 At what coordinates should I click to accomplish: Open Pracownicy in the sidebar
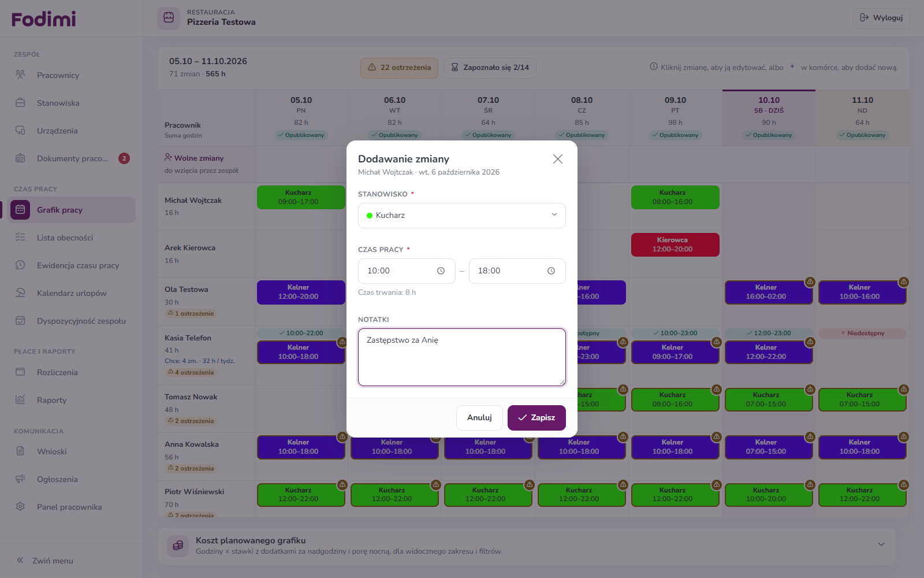(70, 75)
